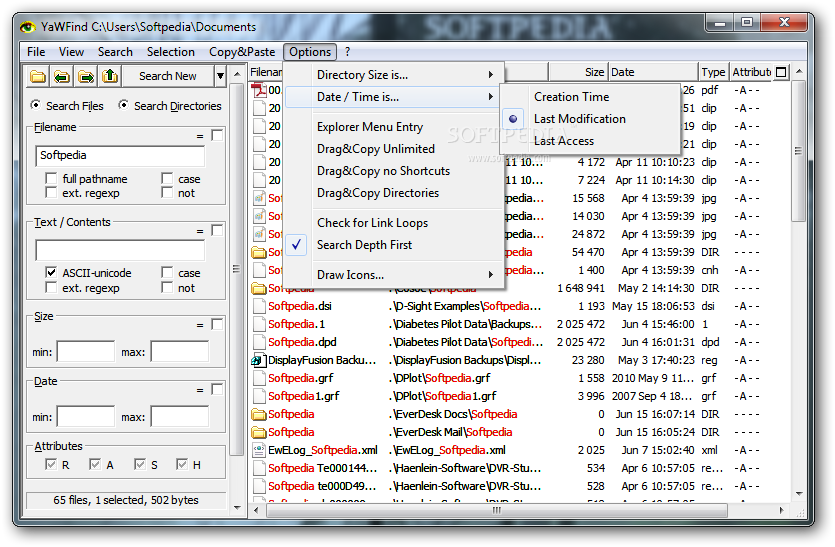The width and height of the screenshot is (835, 547).
Task: Open the ? help menu
Action: 348,52
